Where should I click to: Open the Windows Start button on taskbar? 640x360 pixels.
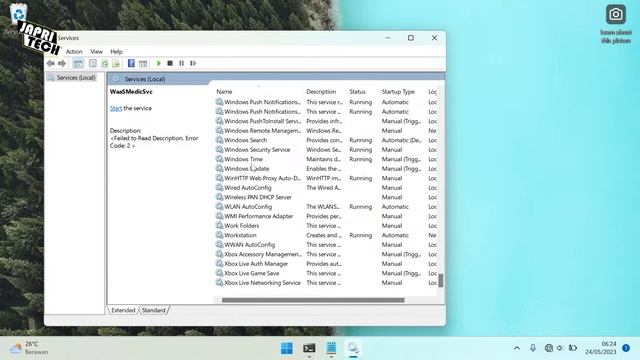click(287, 348)
